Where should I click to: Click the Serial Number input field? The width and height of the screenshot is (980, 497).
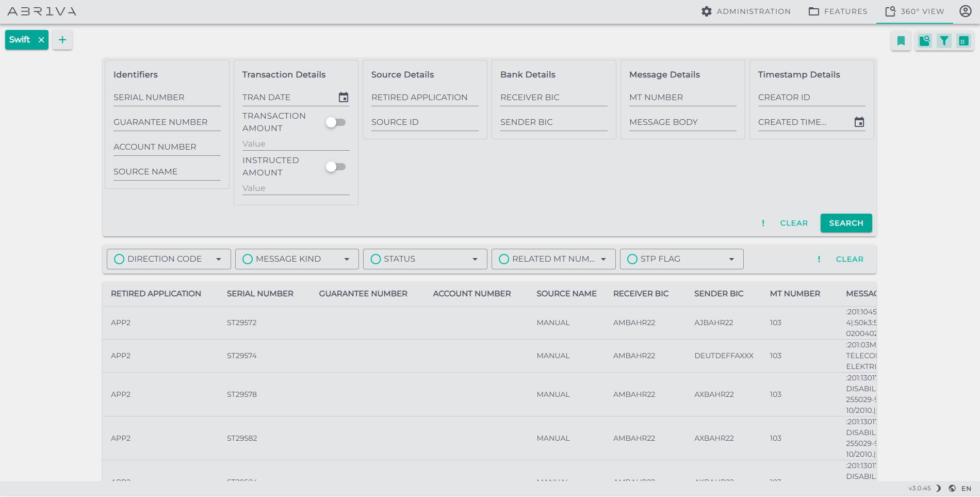click(167, 98)
